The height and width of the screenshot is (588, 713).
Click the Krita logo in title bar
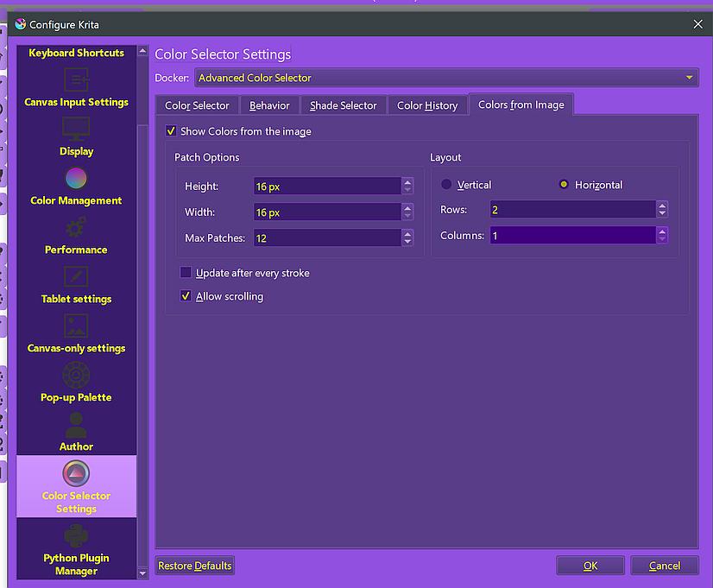point(21,24)
